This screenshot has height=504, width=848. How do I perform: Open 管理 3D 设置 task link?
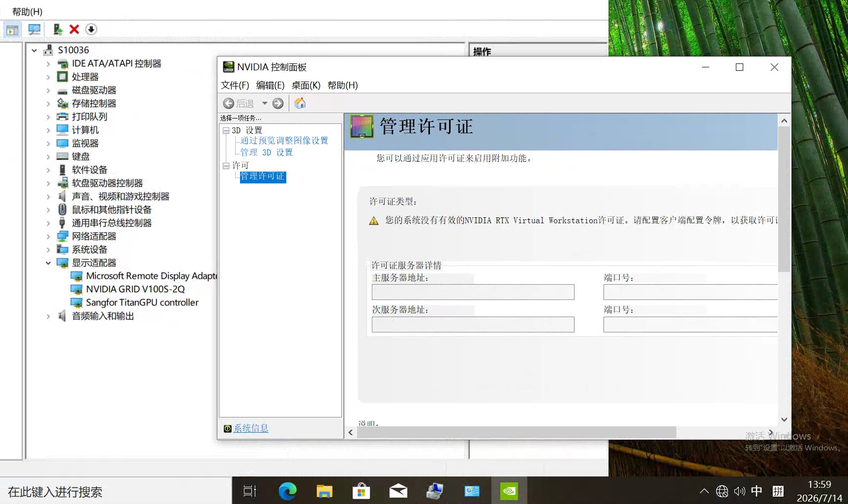(266, 152)
